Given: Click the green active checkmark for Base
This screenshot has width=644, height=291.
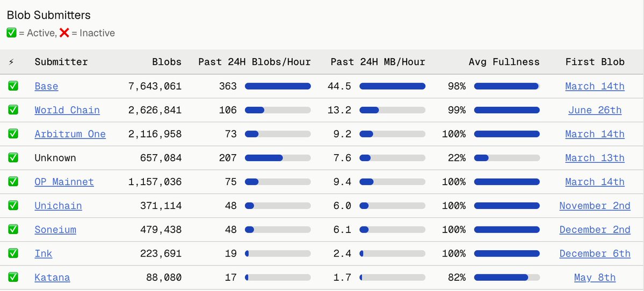Looking at the screenshot, I should 13,86.
